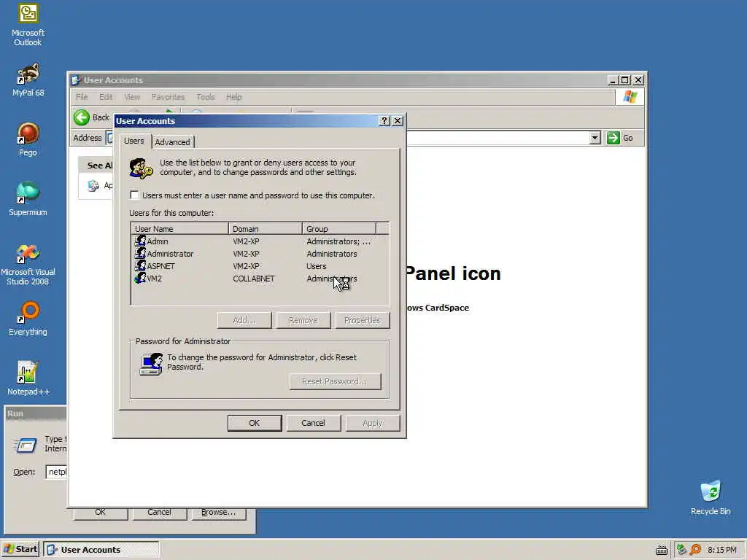Click the ASPNET user icon in list
Screen dimensions: 747x560
140,265
